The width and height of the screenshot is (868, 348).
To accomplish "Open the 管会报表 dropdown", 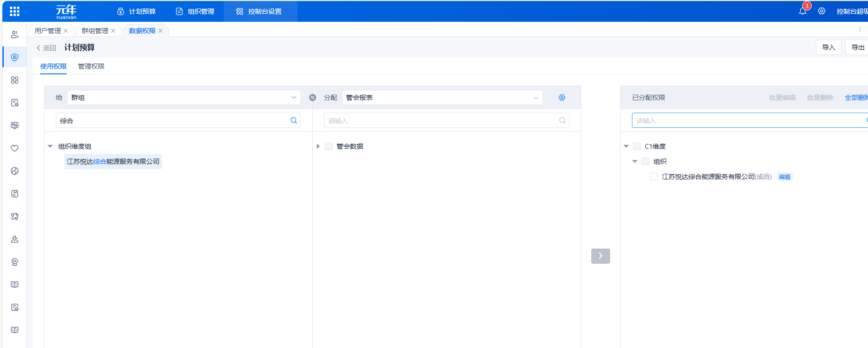I will click(442, 98).
